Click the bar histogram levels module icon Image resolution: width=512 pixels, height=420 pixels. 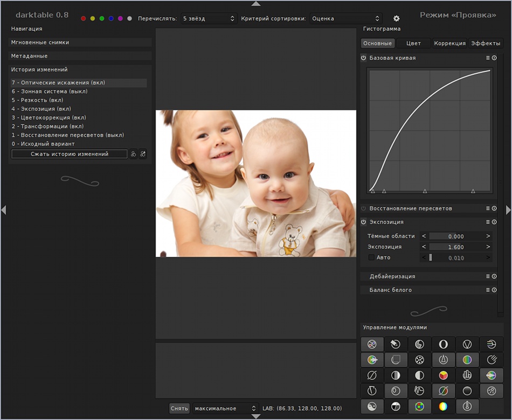point(467,375)
